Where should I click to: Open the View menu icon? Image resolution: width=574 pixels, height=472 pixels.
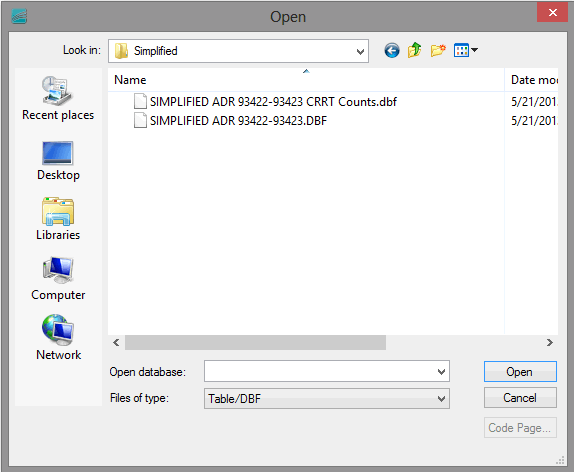(x=465, y=50)
